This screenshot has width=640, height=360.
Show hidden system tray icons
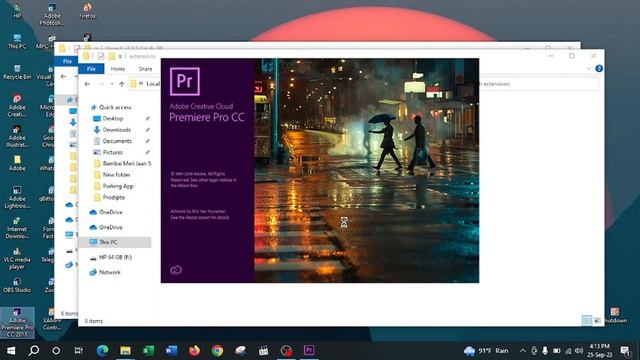click(522, 351)
